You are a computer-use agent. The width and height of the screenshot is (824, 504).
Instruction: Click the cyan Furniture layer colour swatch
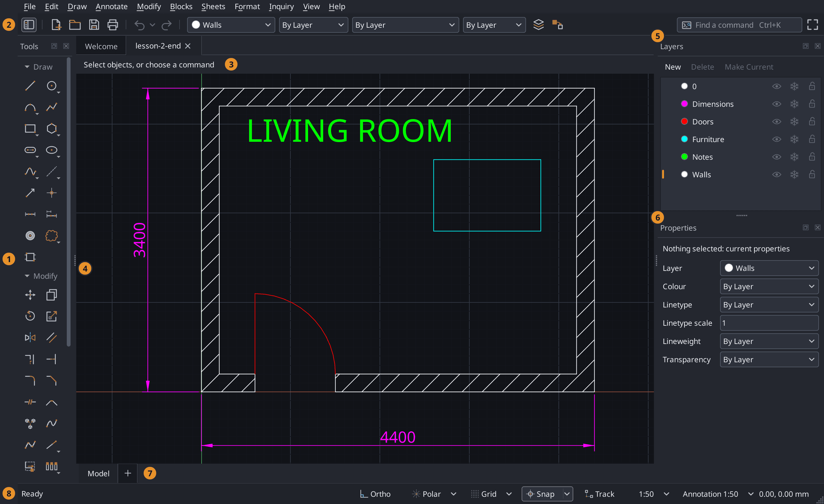(x=684, y=139)
